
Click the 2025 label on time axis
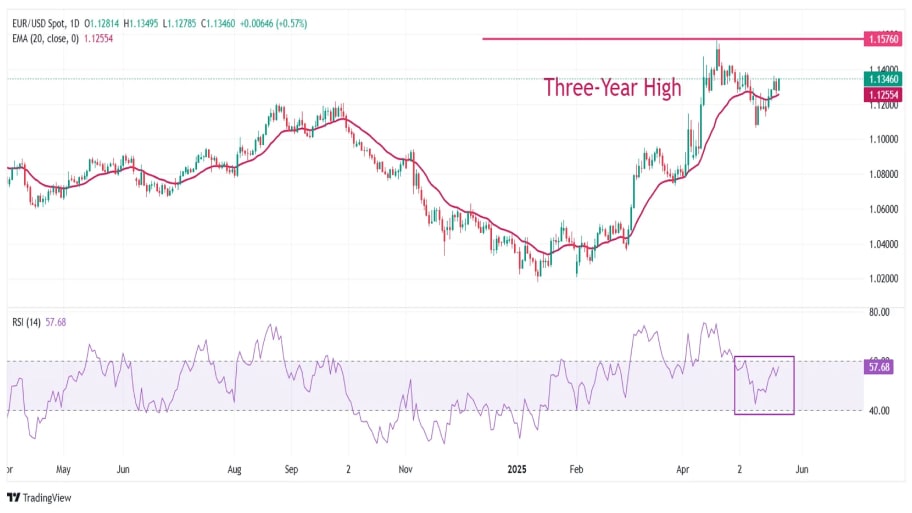pos(516,469)
